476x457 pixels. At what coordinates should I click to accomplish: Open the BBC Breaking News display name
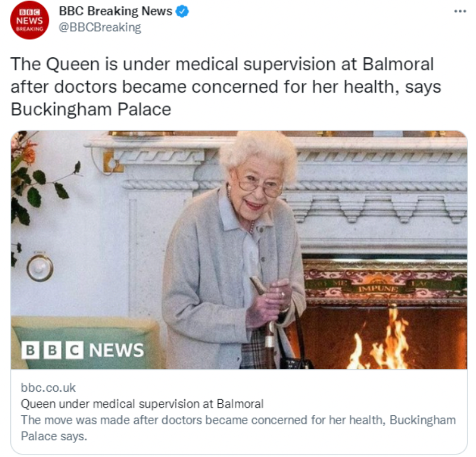(115, 11)
